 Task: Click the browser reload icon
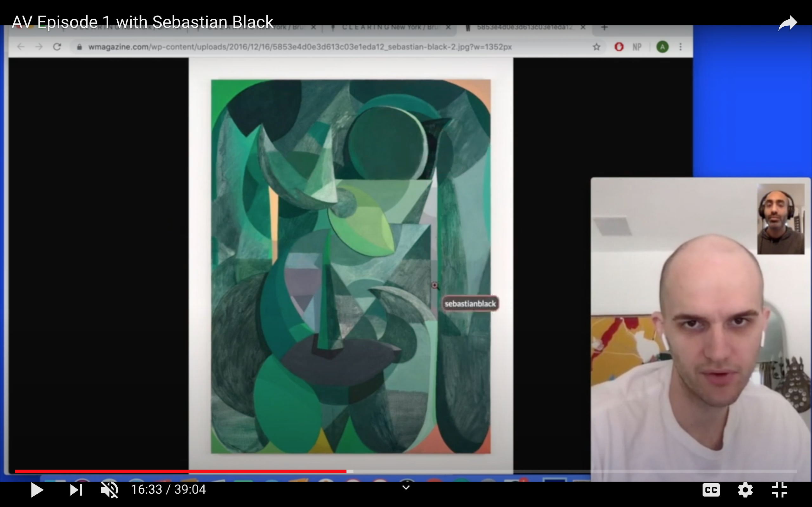pyautogui.click(x=57, y=47)
